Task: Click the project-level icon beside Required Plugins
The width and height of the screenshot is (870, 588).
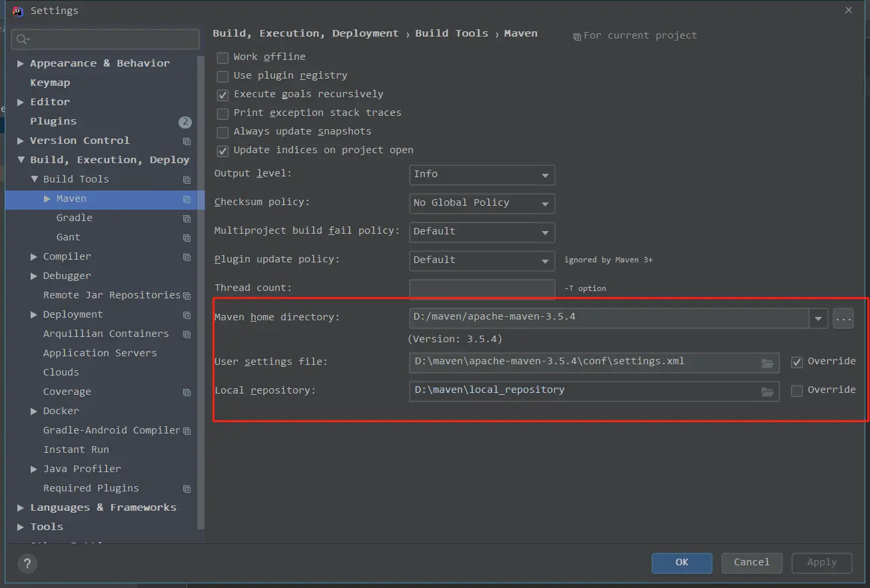Action: pyautogui.click(x=187, y=489)
